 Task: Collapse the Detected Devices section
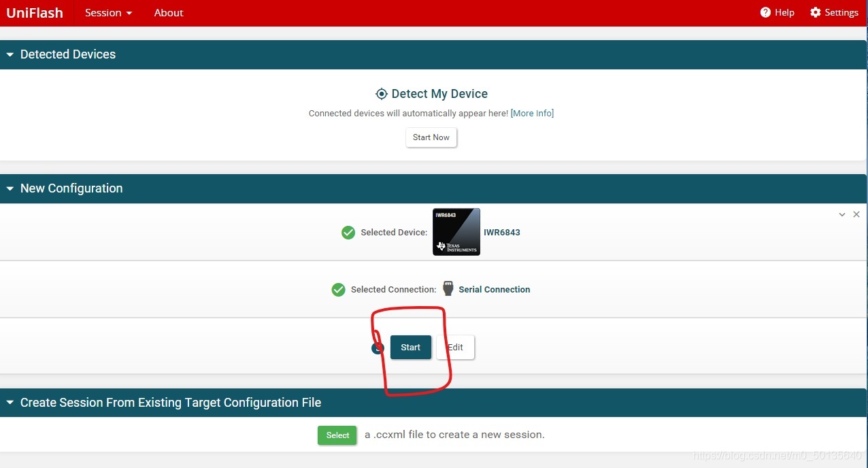10,55
